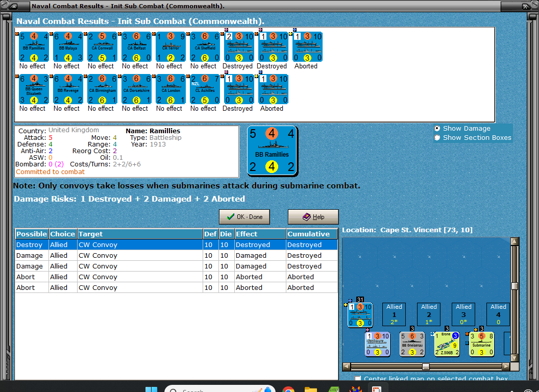Screen dimensions: 539x392
Task: Click map vertical scrollbar up arrow
Action: (x=514, y=241)
